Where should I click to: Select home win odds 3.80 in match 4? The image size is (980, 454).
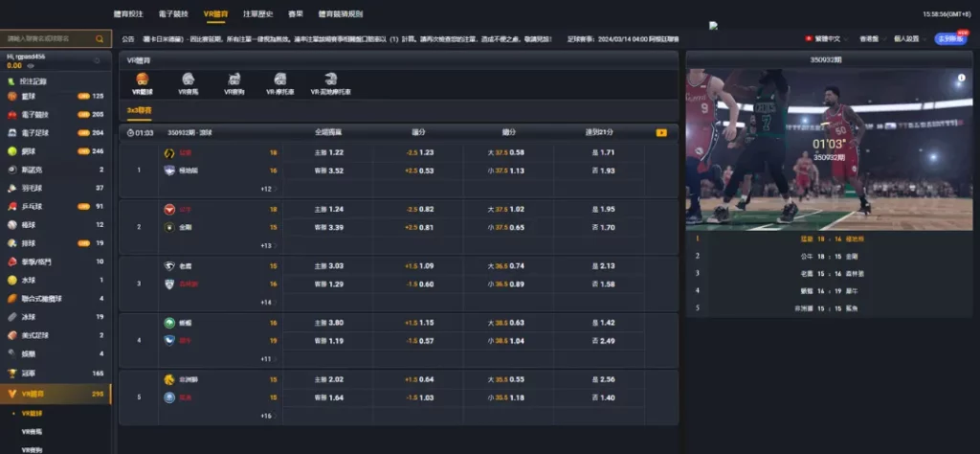(x=328, y=323)
